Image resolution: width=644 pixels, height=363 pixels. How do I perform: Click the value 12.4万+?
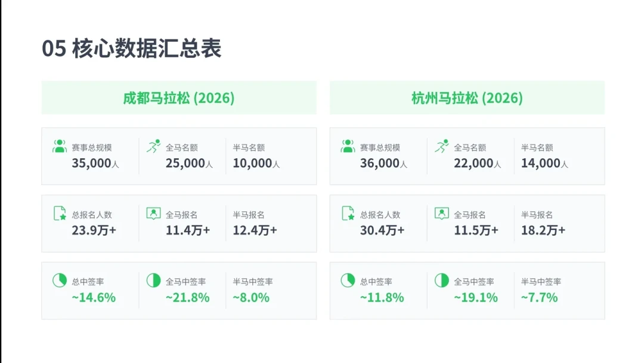point(255,230)
